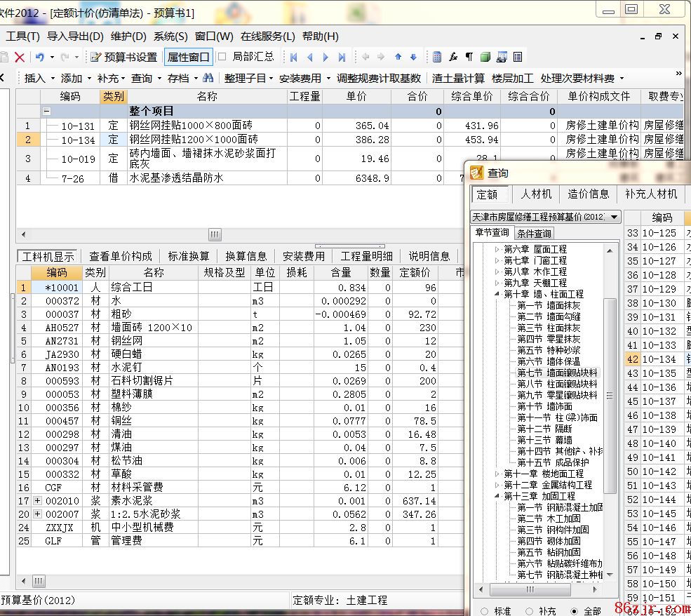Jump to last record navigation icon
This screenshot has width=691, height=616.
pos(342,58)
